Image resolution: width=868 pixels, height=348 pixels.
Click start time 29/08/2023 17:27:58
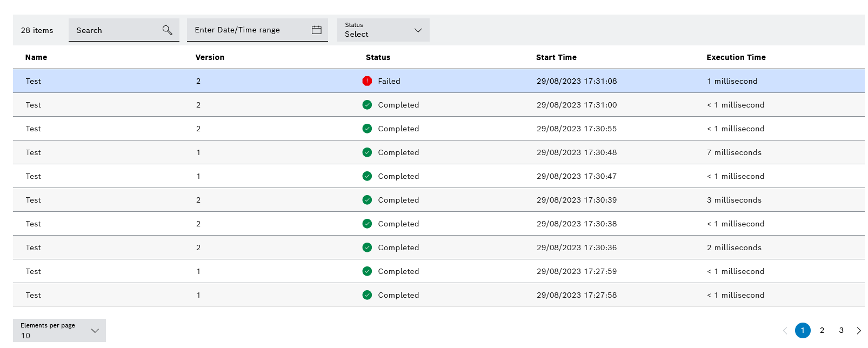point(577,295)
